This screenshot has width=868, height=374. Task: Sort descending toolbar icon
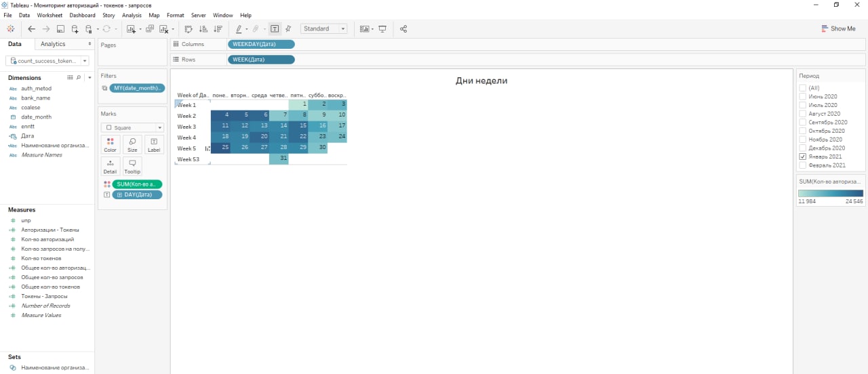tap(218, 29)
